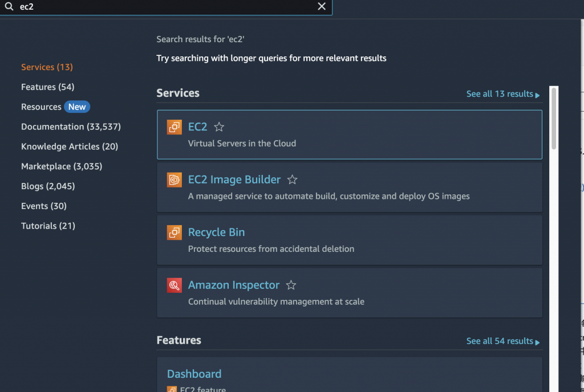Viewport: 584px width, 392px height.
Task: Favorite EC2 Image Builder with star
Action: point(293,179)
